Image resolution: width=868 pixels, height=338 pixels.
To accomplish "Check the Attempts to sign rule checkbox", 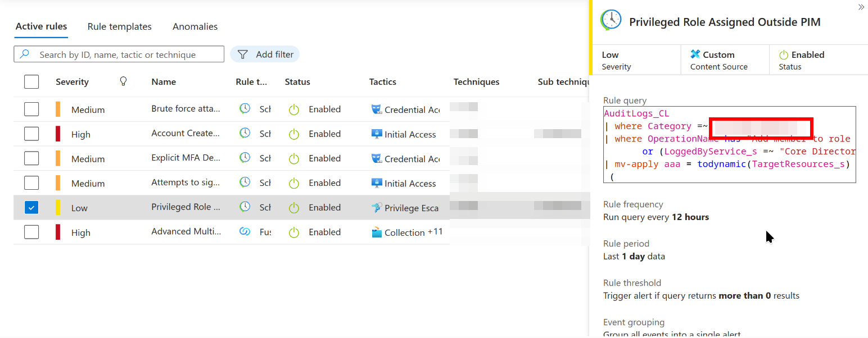I will click(31, 183).
